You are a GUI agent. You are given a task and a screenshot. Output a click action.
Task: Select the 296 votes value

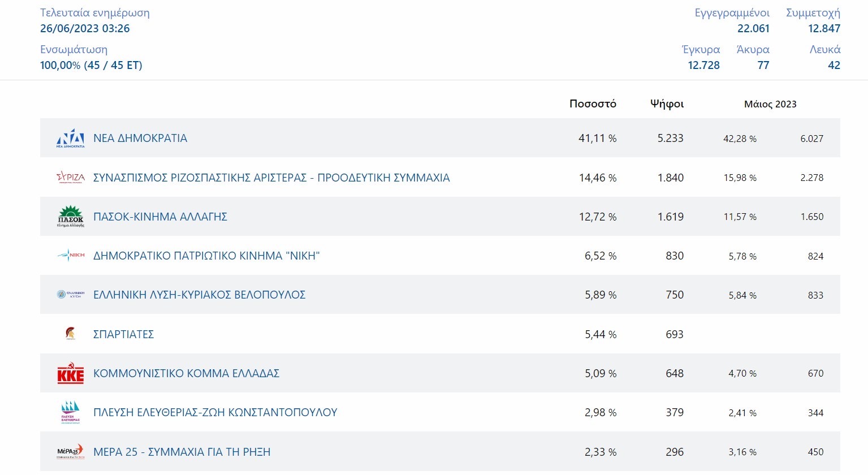[675, 452]
